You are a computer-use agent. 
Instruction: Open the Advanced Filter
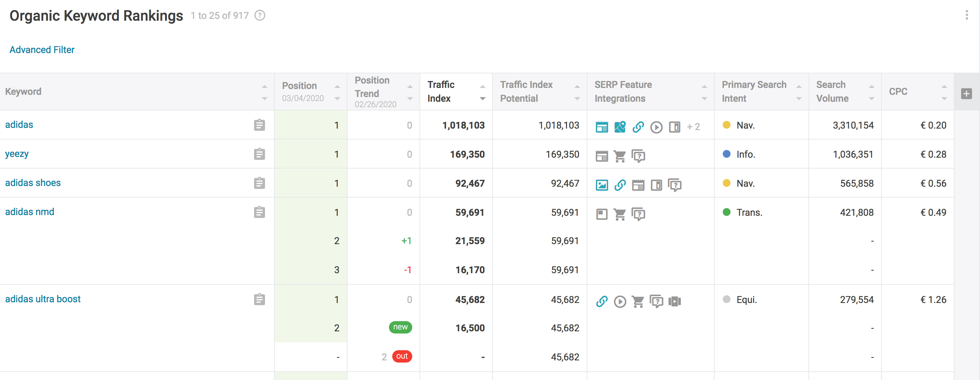[x=42, y=49]
